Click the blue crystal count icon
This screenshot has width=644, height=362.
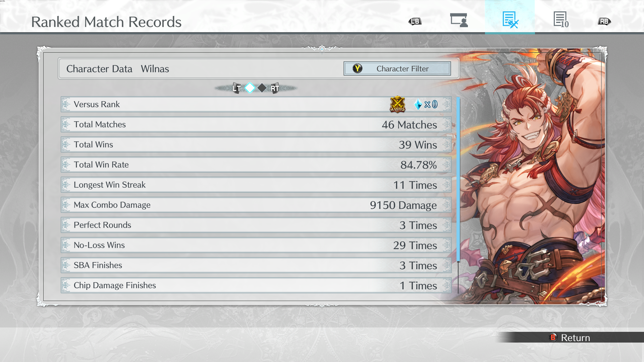point(418,104)
